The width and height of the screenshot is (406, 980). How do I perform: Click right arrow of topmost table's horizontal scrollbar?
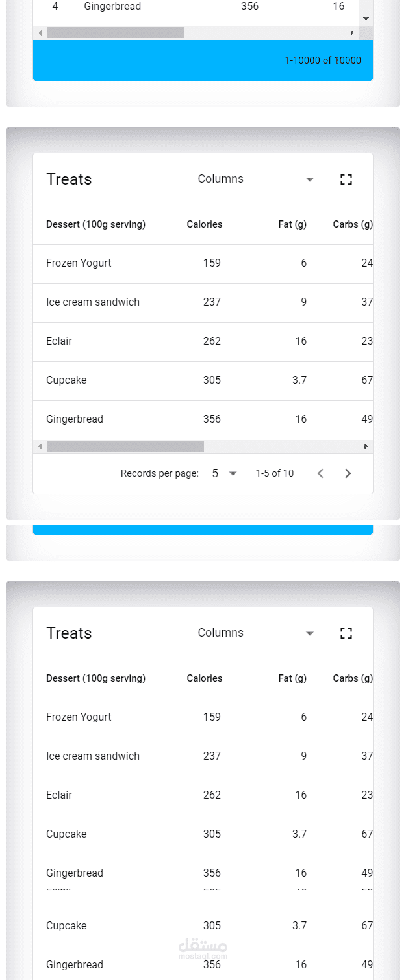[x=352, y=33]
